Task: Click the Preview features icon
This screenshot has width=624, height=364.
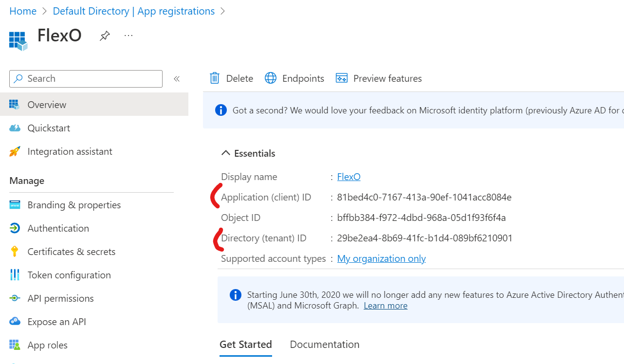Action: point(342,78)
